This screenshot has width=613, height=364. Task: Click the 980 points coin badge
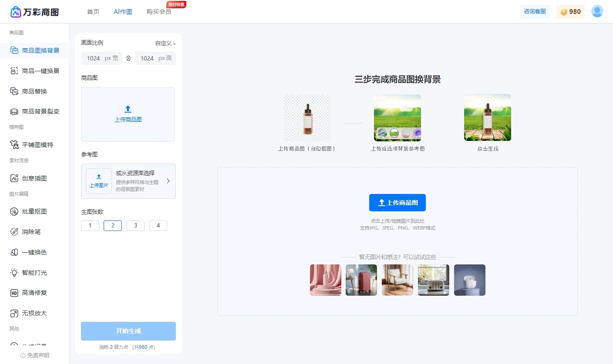click(x=570, y=12)
